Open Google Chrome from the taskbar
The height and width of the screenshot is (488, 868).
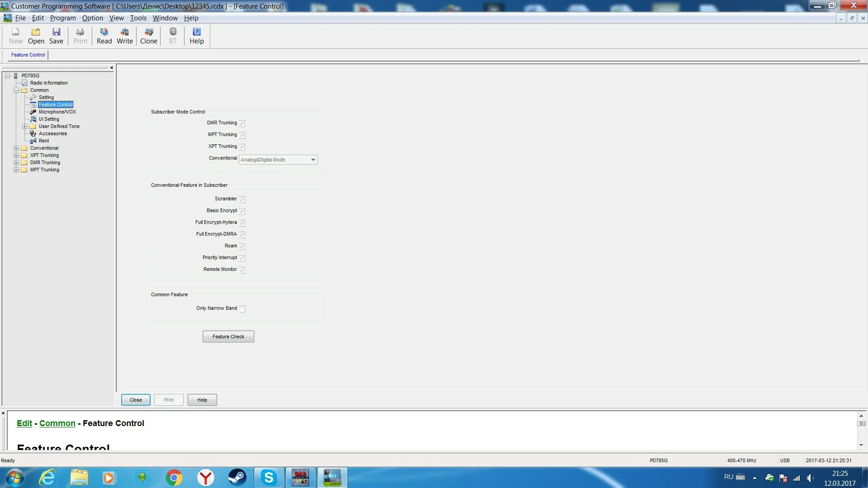tap(174, 478)
